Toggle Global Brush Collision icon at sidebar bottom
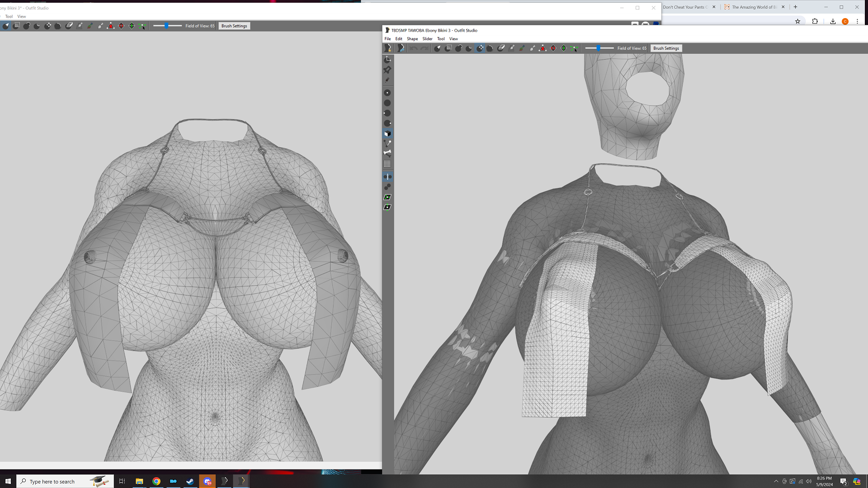 click(x=387, y=207)
